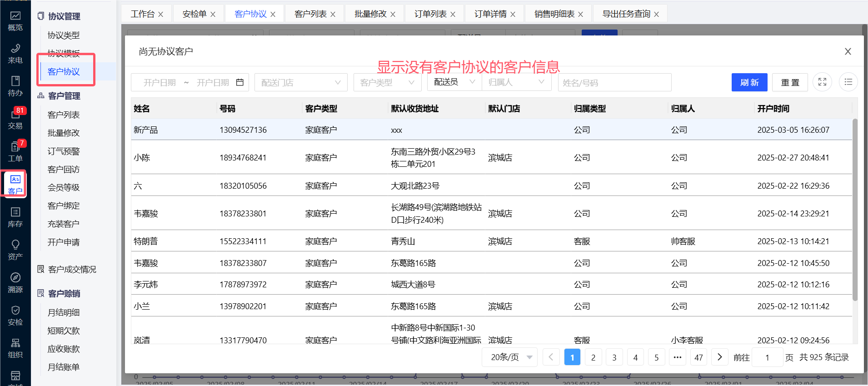Open the 工单 work order sidebar icon
The width and height of the screenshot is (868, 386).
coord(15,151)
